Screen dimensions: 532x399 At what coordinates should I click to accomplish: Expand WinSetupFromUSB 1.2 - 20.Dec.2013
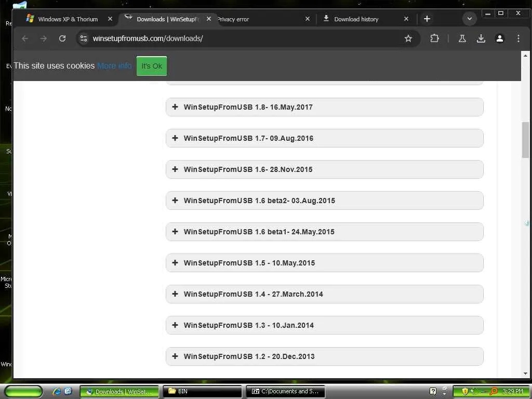324,356
